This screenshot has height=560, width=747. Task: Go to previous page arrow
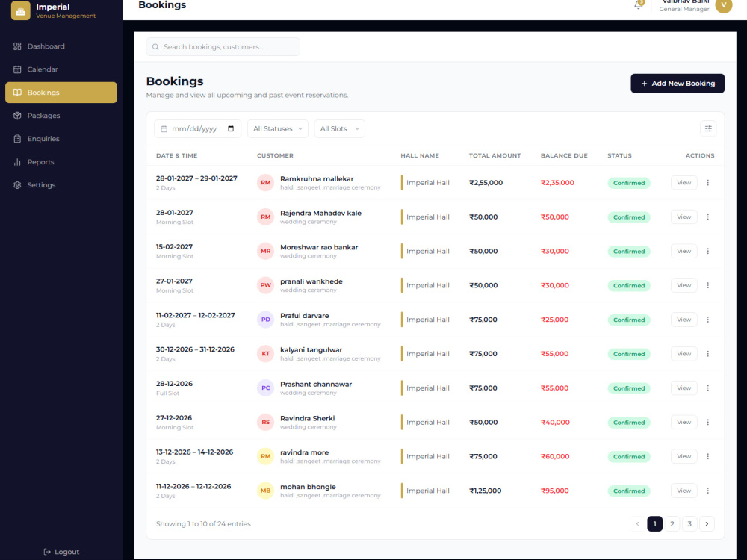(637, 524)
